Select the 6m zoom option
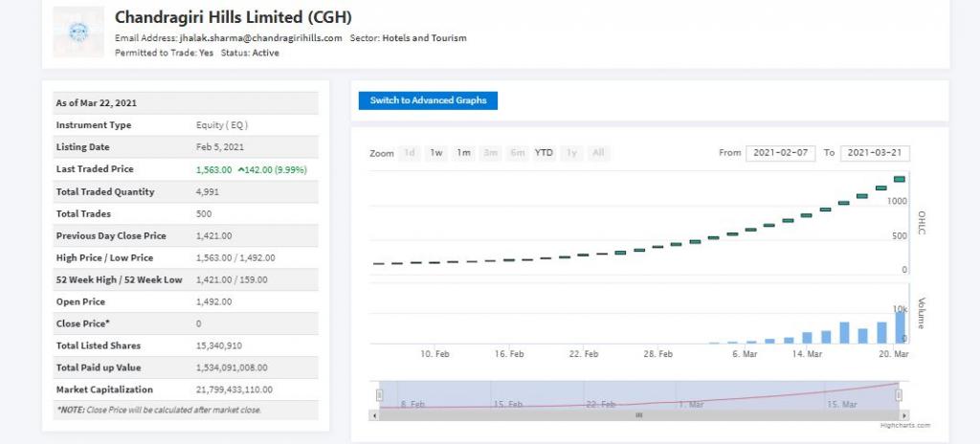980x444 pixels. pyautogui.click(x=517, y=153)
